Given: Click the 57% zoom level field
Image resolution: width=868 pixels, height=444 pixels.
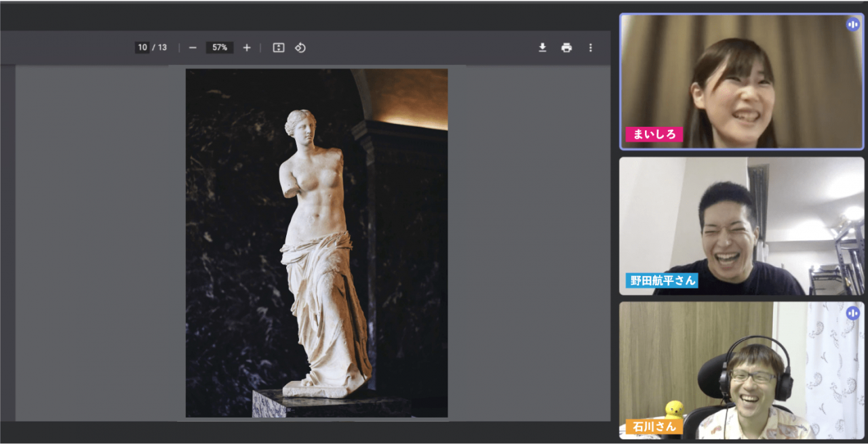Looking at the screenshot, I should pyautogui.click(x=220, y=47).
